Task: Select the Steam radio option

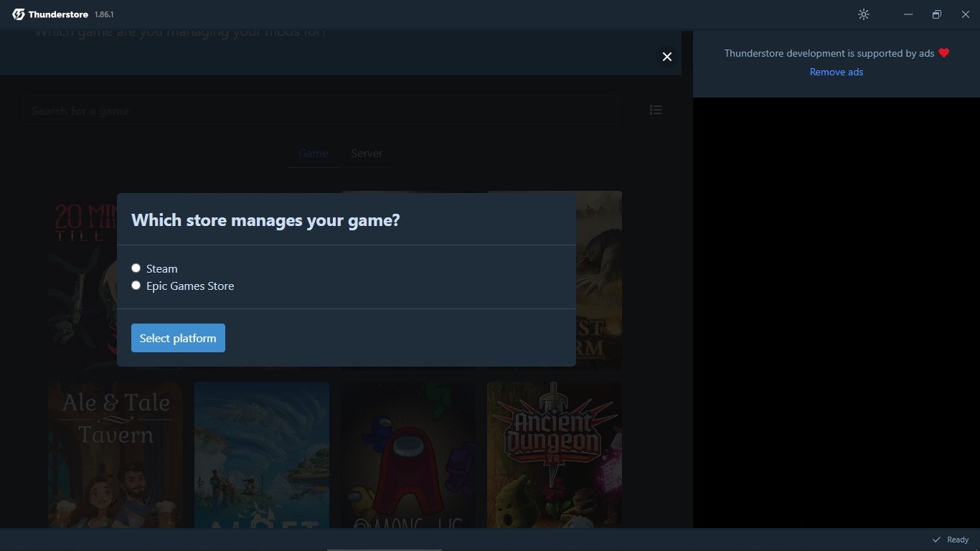Action: point(136,268)
